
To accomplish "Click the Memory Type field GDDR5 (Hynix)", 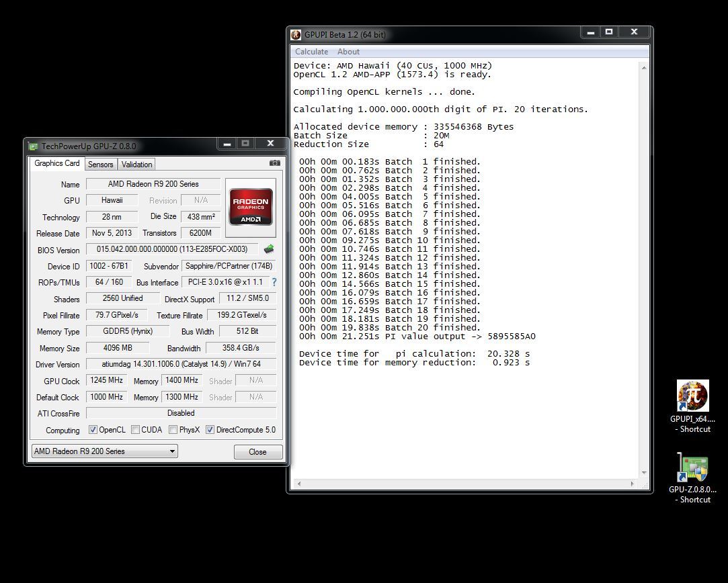I will pyautogui.click(x=128, y=331).
